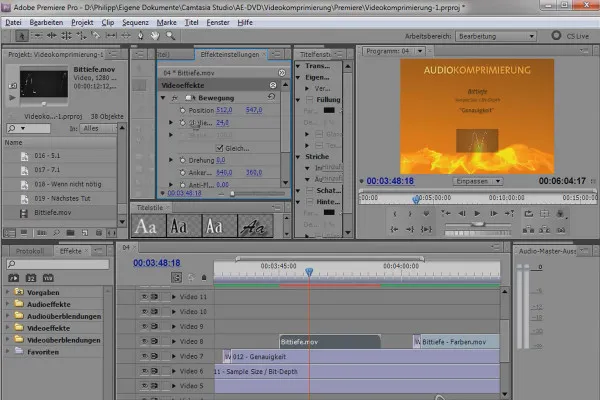Expand the Audioeffekte folder
This screenshot has height=400, width=600.
[7, 304]
